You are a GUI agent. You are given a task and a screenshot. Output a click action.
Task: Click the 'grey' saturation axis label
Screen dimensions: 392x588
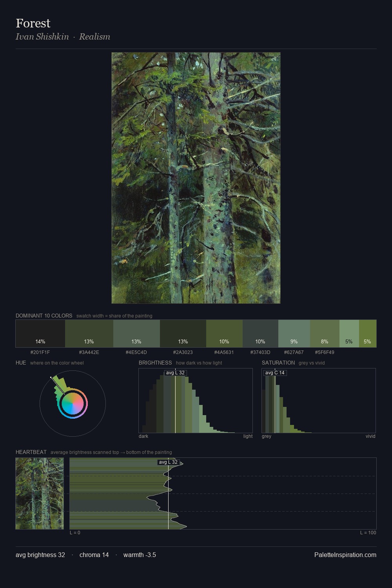click(x=267, y=436)
